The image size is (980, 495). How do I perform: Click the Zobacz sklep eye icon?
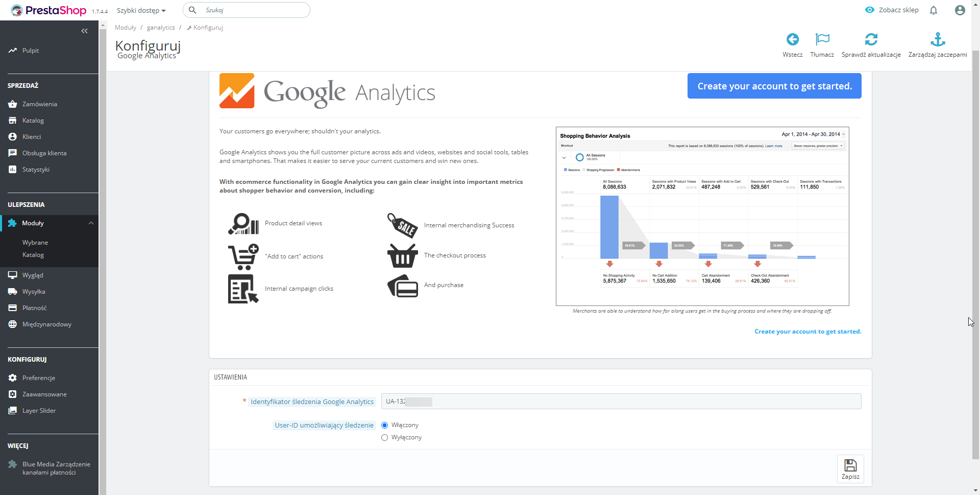click(870, 10)
